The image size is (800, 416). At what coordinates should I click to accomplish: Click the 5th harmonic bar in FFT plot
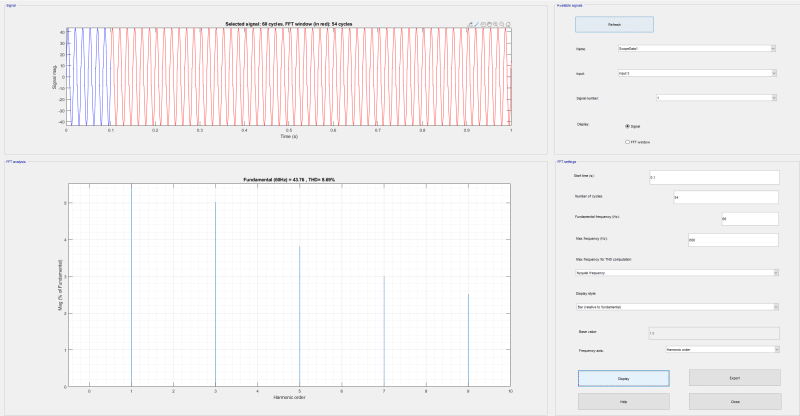(299, 316)
